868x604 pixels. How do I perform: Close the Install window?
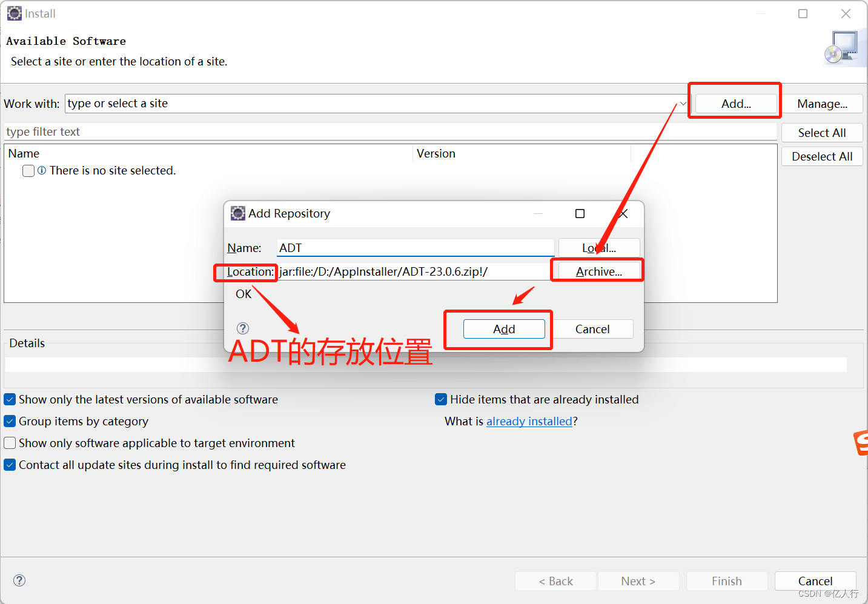point(846,13)
